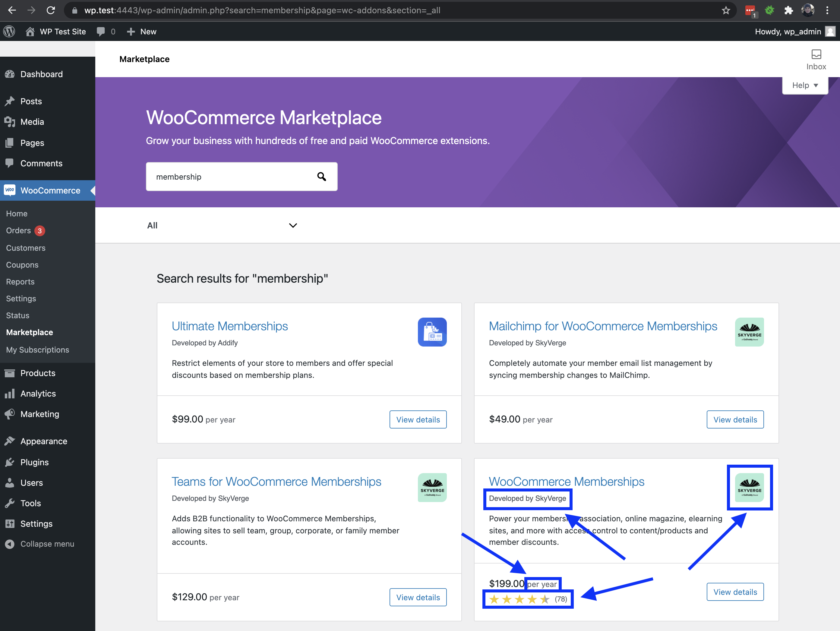
Task: Open the New content menu
Action: point(141,32)
